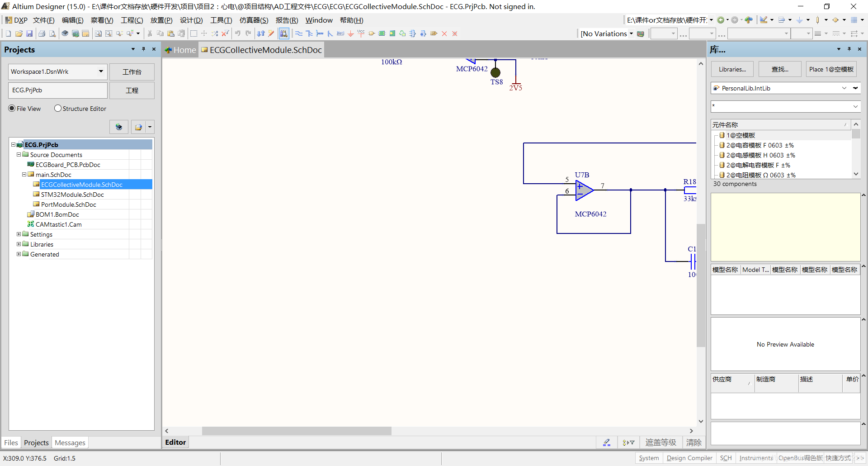Click the Cut scissors icon
Screen dimensions: 868x466
pos(150,33)
